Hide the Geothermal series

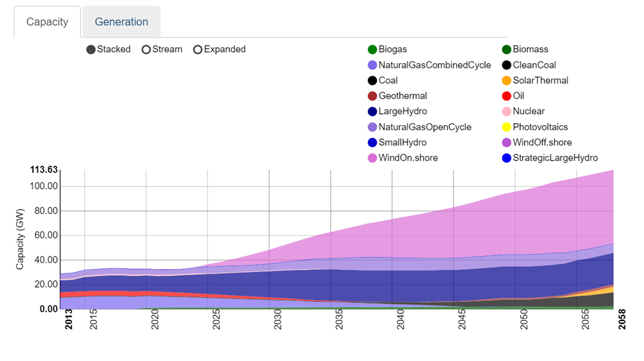coord(372,96)
